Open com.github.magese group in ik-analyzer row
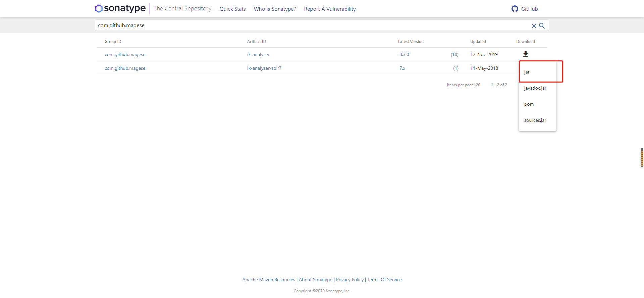Viewport: 644px width, 298px height. coord(125,54)
